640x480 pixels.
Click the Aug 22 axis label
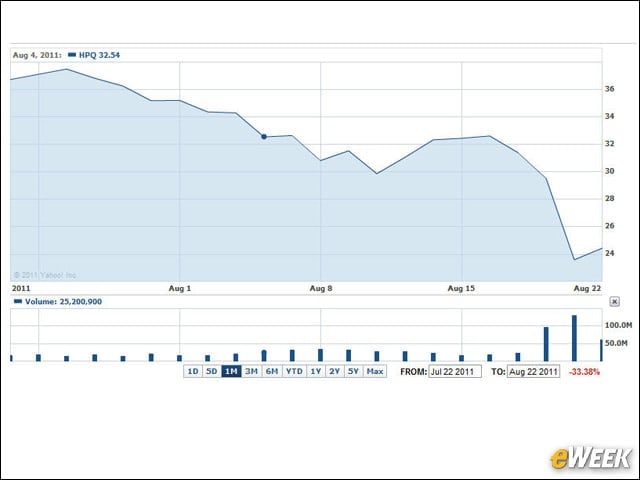click(587, 288)
